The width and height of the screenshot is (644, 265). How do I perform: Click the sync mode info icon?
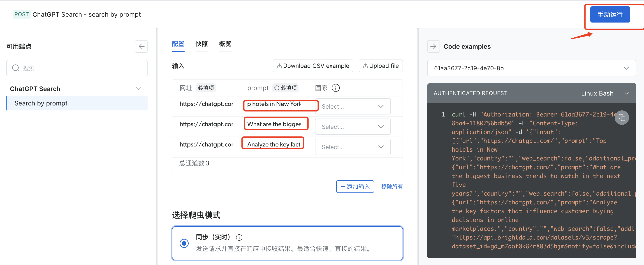pos(239,237)
